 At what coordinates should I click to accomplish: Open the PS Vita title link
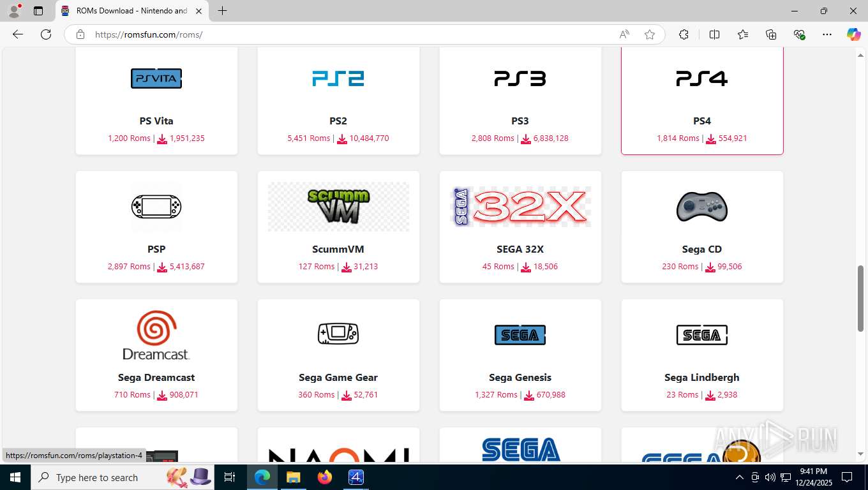[x=156, y=121]
